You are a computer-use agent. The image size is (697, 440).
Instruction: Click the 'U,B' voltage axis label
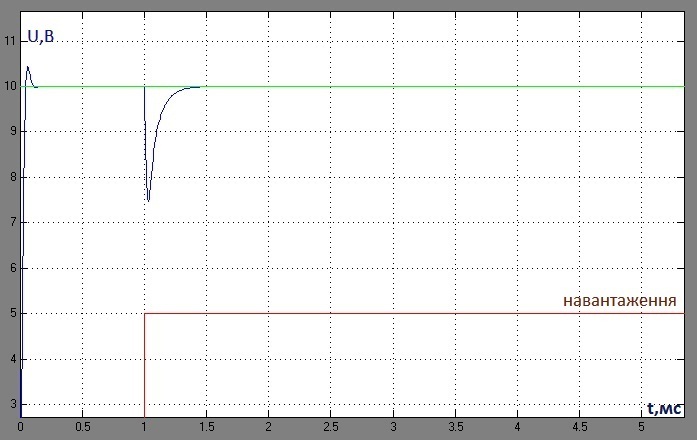point(40,36)
